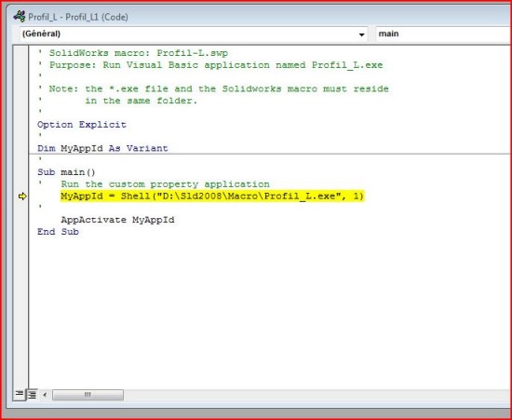Click the Run the custom property application comment
Viewport: 512px width, 420px height.
click(x=165, y=184)
